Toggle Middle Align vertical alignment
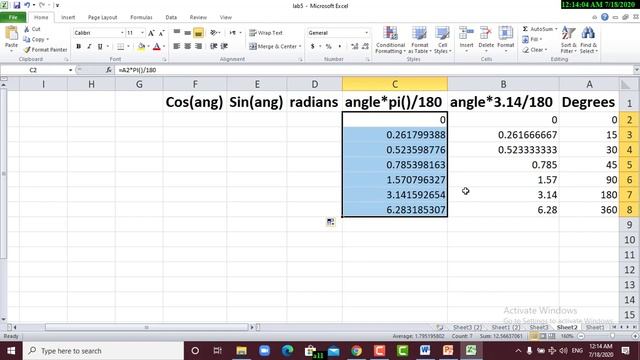640x360 pixels. 187,32
